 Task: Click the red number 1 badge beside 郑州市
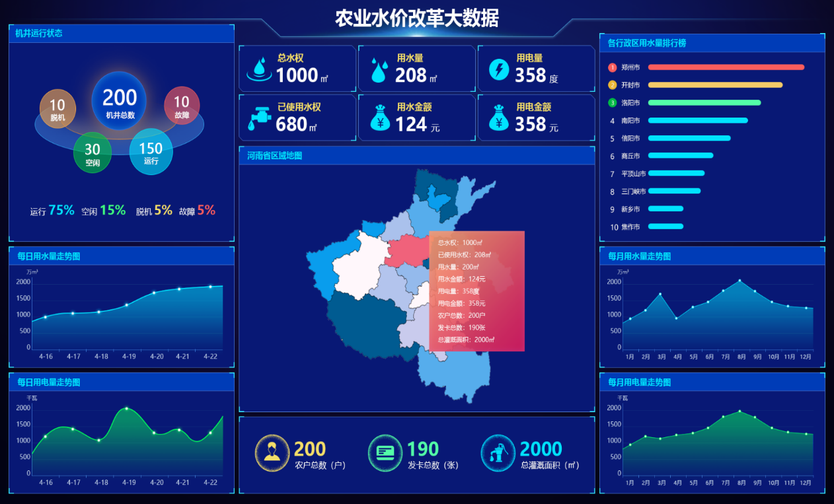612,67
